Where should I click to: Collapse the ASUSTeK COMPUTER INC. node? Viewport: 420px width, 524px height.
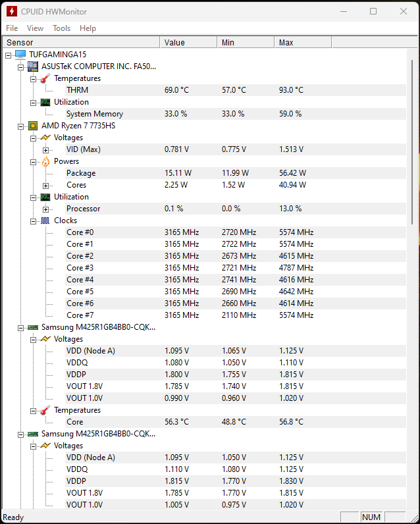point(20,67)
